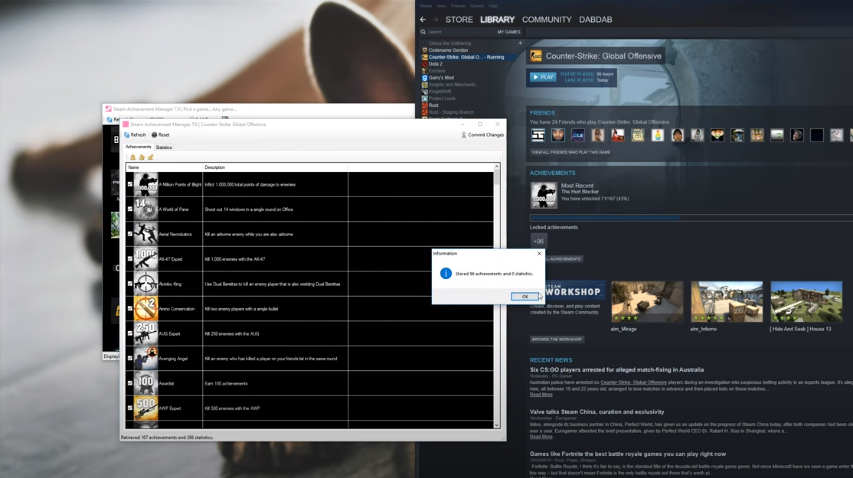Click the A Million Points of Blight icon

point(146,184)
